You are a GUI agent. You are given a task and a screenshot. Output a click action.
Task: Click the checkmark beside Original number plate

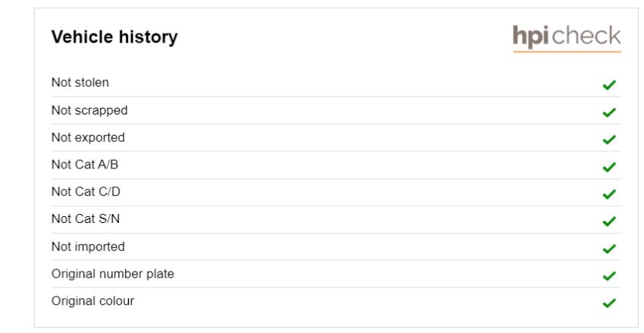point(609,276)
